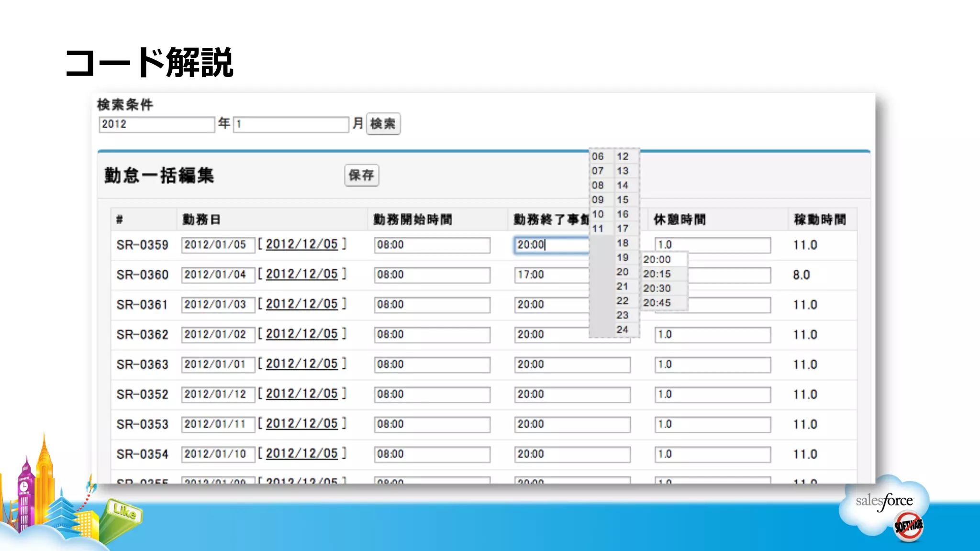This screenshot has height=551, width=980.
Task: Click the 保存 save button
Action: pyautogui.click(x=361, y=175)
